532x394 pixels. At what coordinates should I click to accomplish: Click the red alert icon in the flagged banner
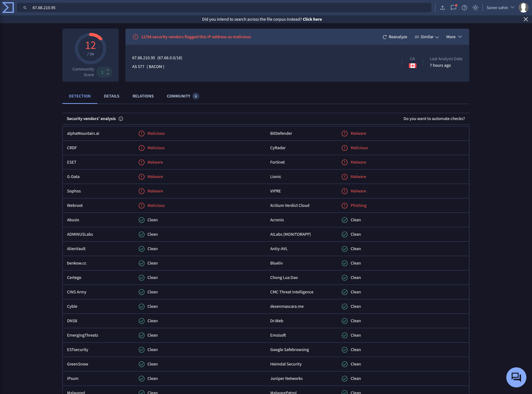pos(135,37)
